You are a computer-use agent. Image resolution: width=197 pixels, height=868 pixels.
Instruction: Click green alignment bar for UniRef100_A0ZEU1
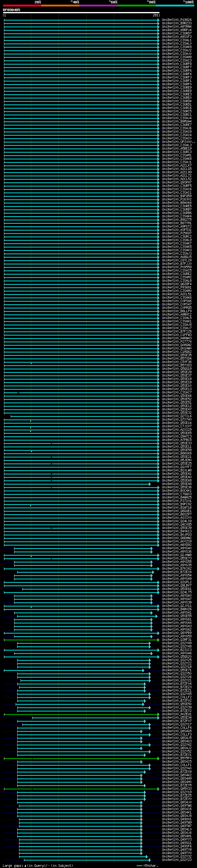pyautogui.click(x=82, y=714)
